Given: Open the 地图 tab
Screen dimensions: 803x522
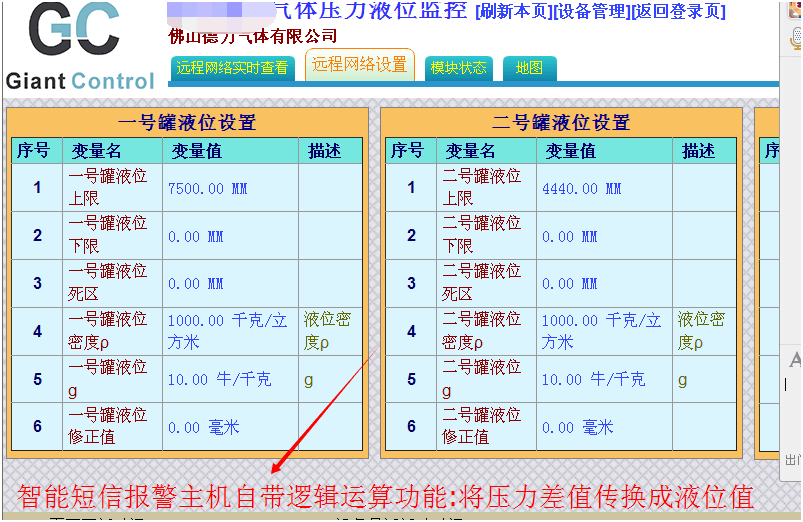Looking at the screenshot, I should tap(529, 68).
